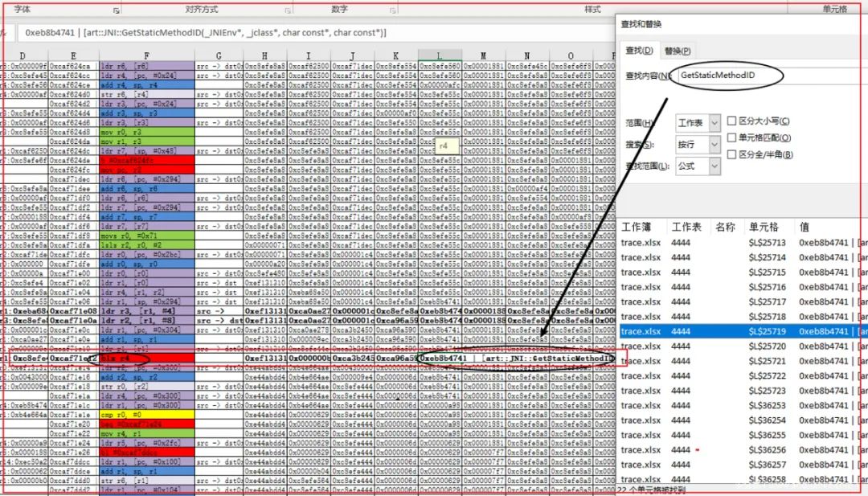868x496 pixels.
Task: Select search result $L$25721
Action: [743, 361]
